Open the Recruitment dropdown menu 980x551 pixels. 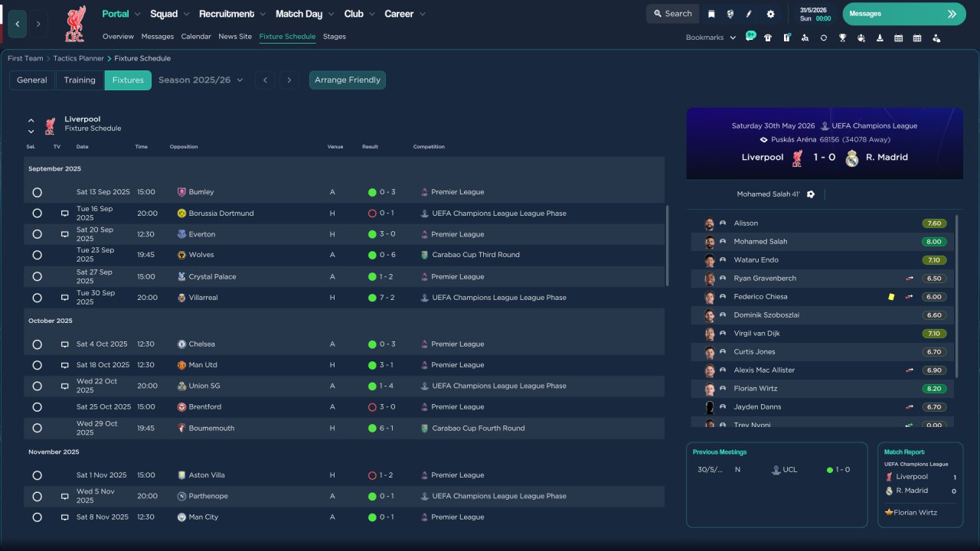point(232,14)
